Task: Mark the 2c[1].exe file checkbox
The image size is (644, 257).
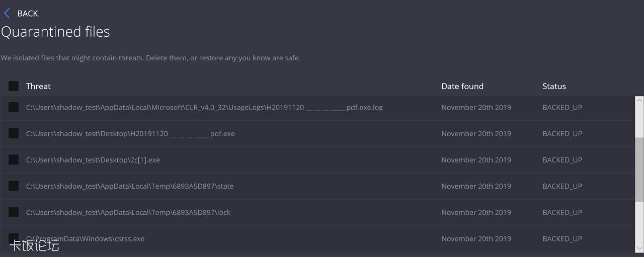Action: [14, 159]
